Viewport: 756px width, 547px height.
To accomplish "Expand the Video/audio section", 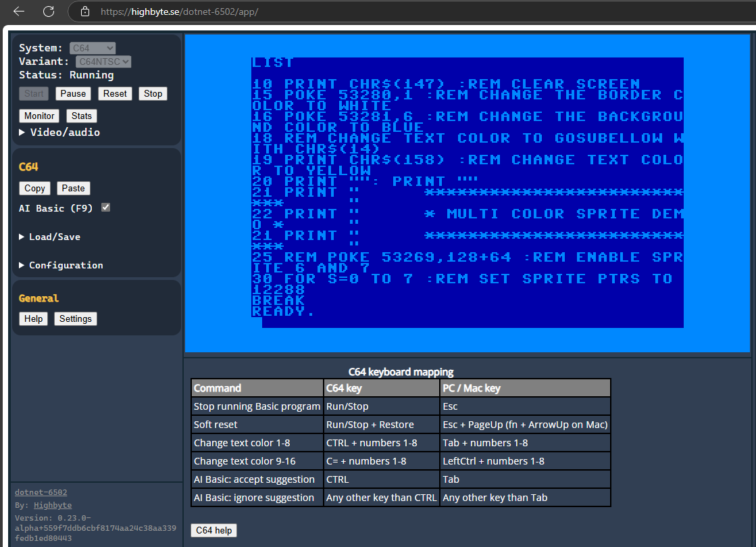I will pos(59,132).
